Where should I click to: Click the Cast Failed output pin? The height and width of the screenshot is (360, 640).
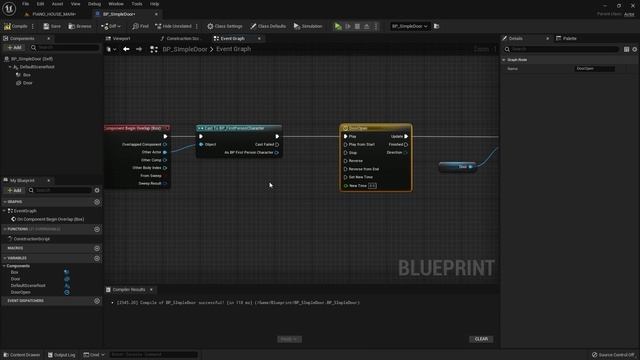pos(277,144)
